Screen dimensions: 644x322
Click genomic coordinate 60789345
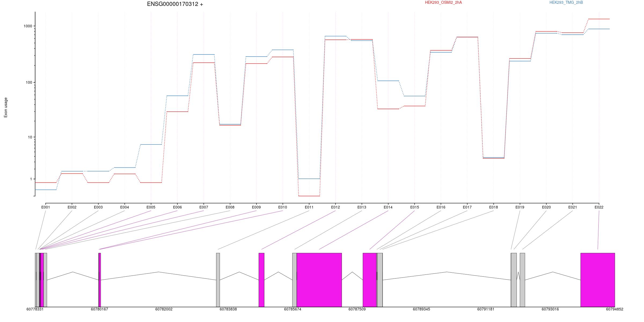tap(421, 309)
